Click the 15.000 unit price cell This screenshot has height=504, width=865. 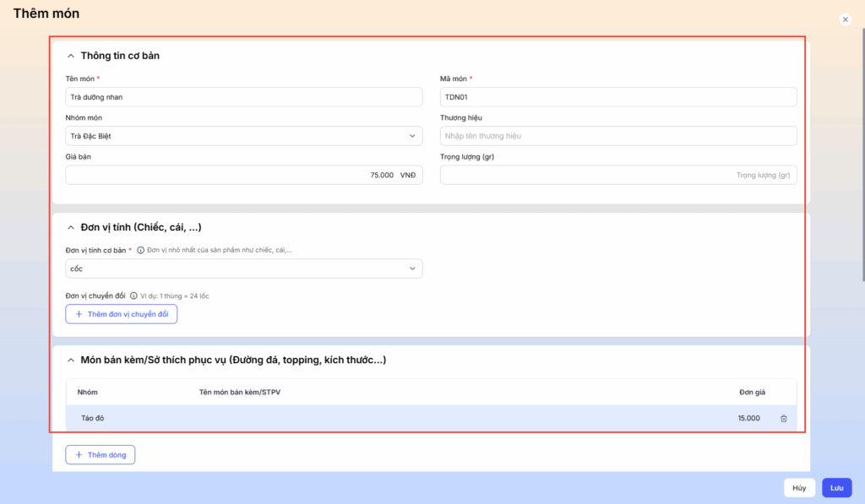pos(748,419)
